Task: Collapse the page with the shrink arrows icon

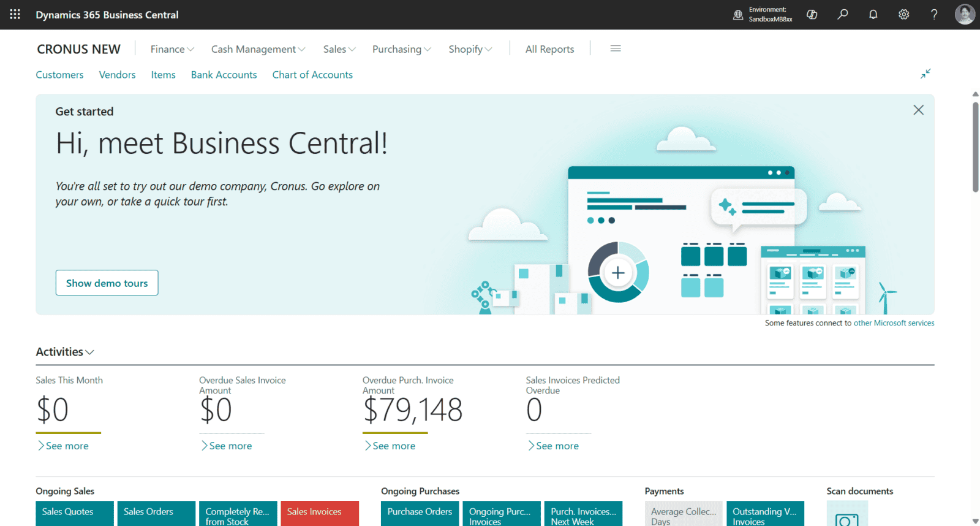Action: 925,74
